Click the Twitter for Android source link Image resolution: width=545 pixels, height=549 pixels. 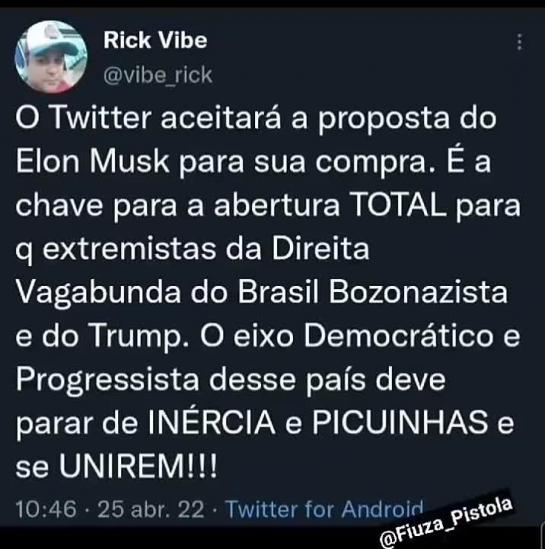point(324,508)
